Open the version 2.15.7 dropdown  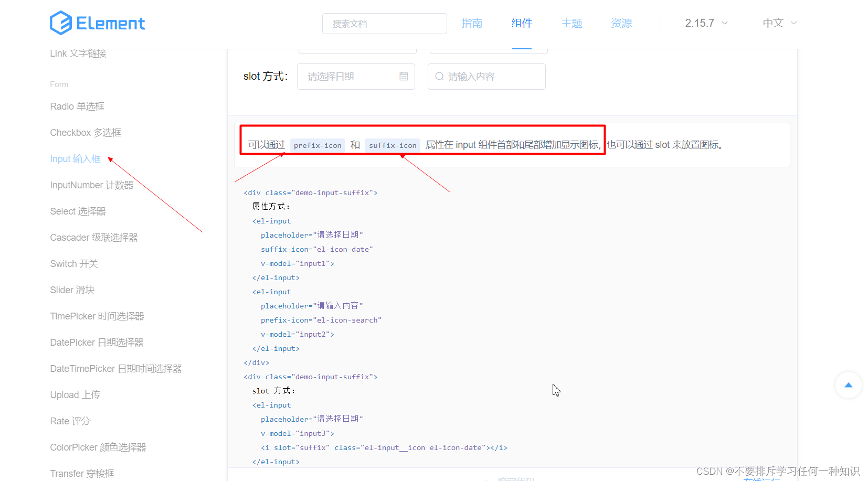point(706,23)
